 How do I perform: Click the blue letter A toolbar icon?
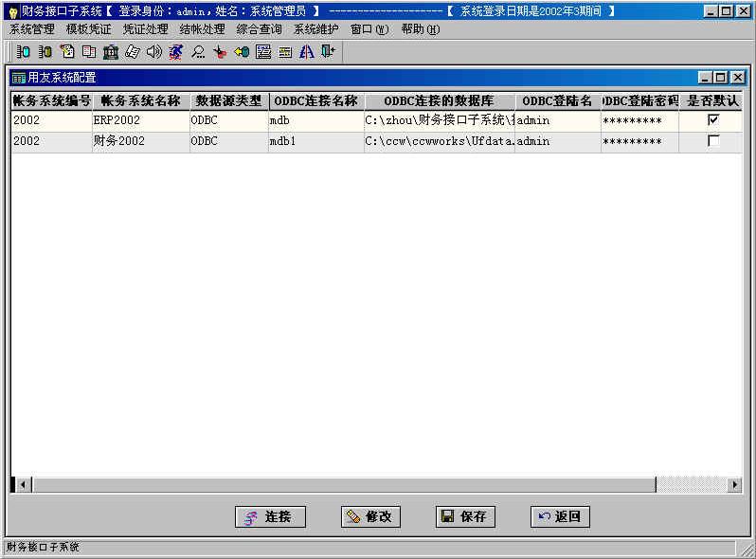[x=306, y=52]
